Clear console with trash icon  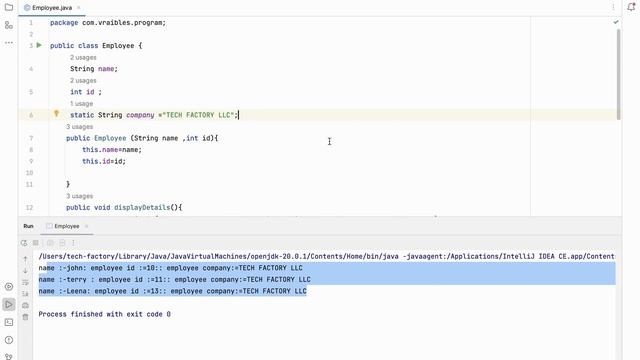click(x=25, y=317)
